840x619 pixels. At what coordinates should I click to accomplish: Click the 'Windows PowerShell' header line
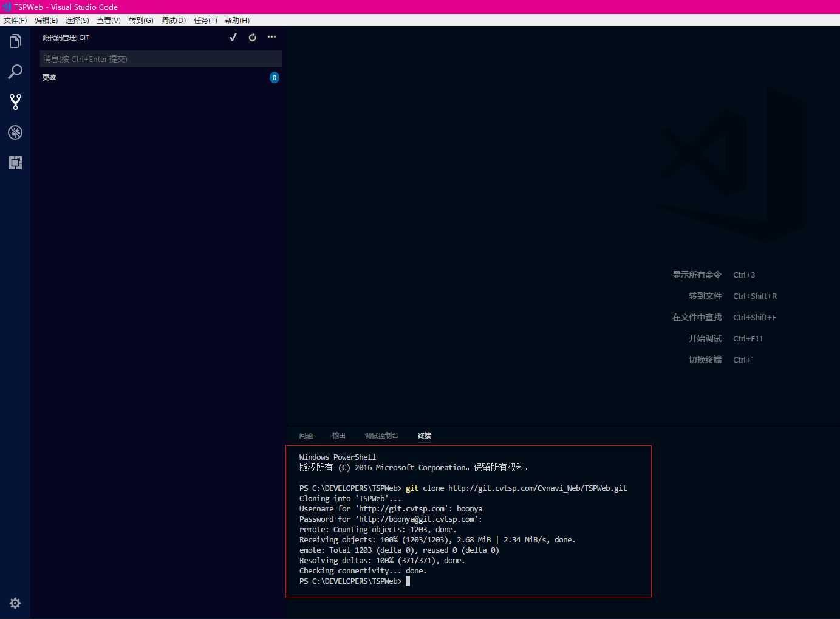click(337, 457)
